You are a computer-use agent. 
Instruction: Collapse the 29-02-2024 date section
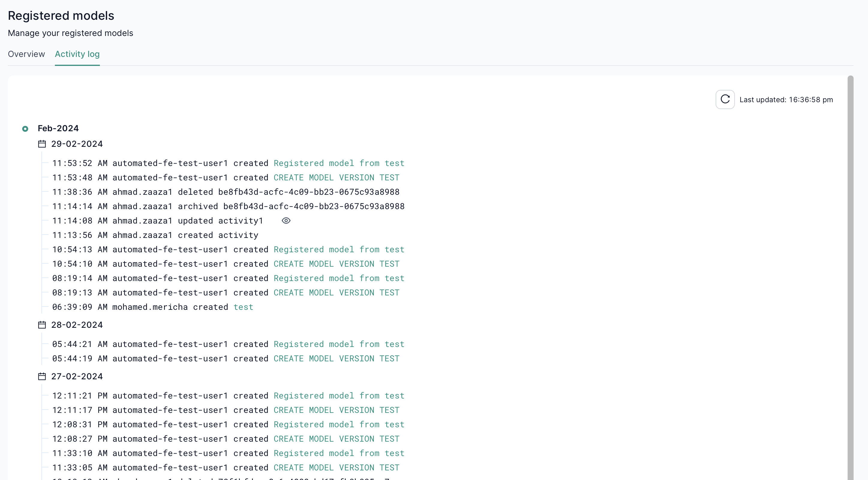(77, 144)
